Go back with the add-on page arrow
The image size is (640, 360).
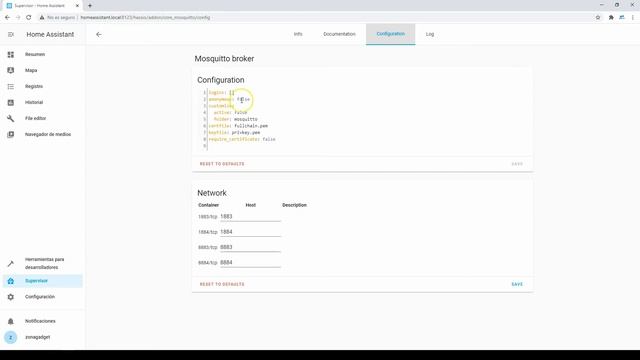[x=99, y=35]
